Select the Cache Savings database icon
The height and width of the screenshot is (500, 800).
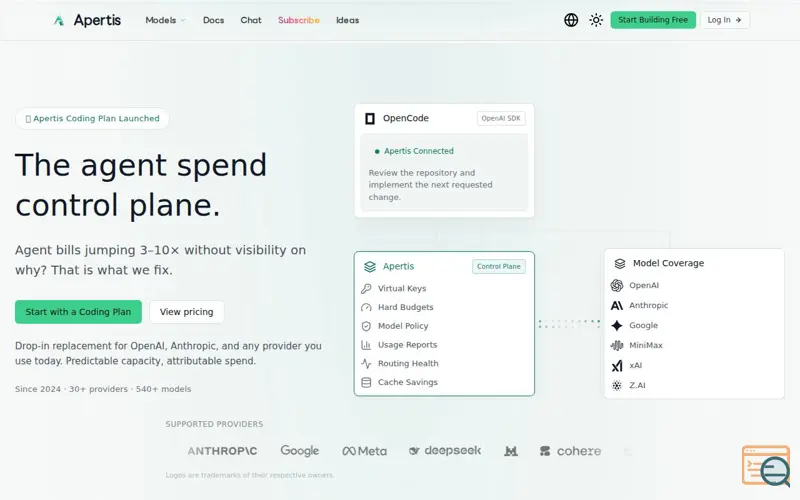pos(366,382)
